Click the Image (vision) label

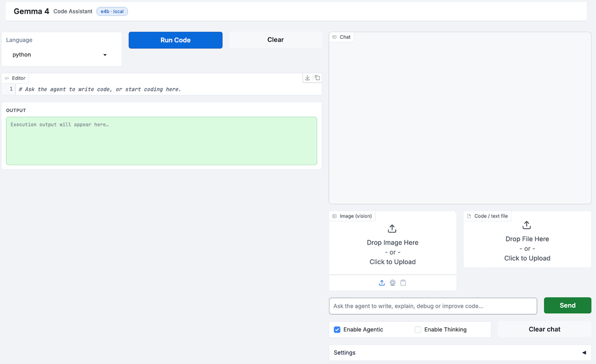pos(352,216)
